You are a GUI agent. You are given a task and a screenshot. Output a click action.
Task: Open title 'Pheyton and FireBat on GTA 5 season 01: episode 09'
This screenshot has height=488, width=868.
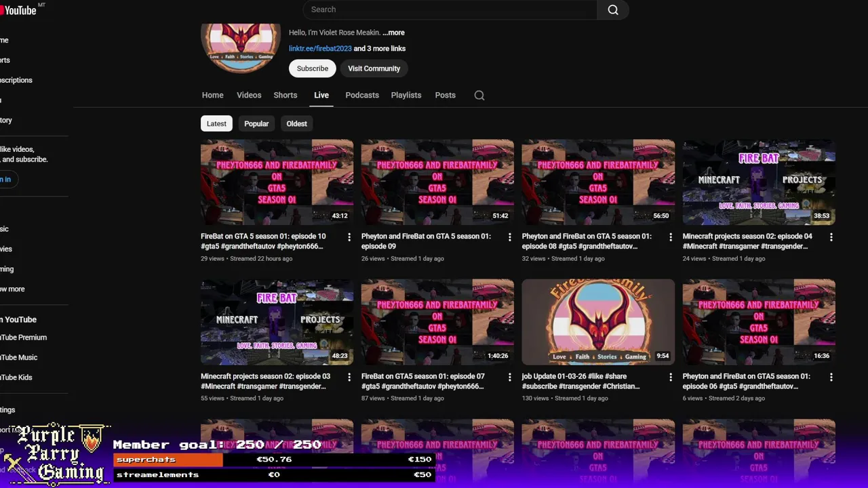point(426,241)
